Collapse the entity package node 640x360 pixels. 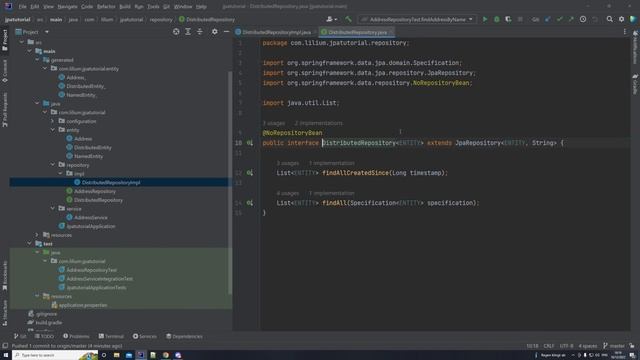[53, 130]
